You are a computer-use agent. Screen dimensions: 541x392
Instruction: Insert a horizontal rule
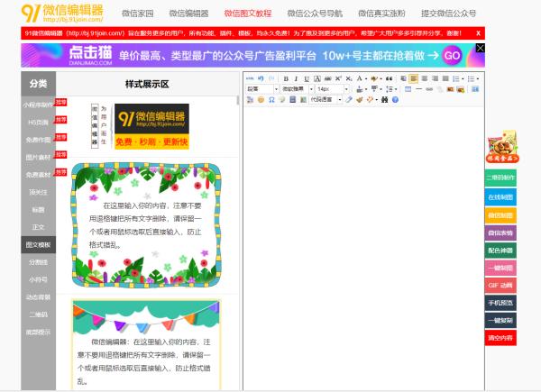(x=418, y=89)
